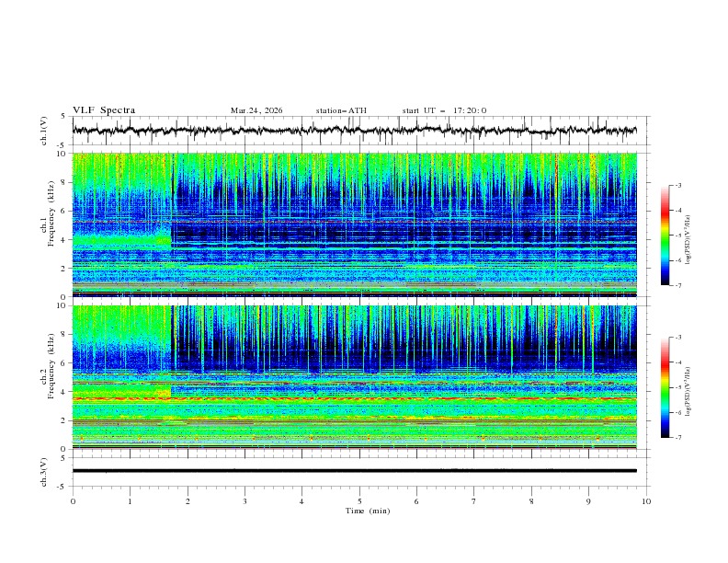Click the ch.1 PSD color bar
The image size is (728, 563).
tap(665, 236)
